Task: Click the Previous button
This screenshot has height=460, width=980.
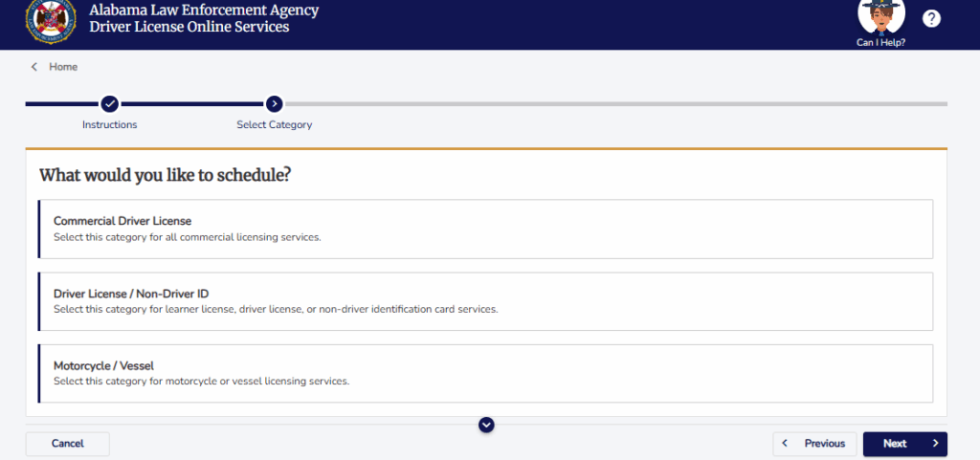Action: (814, 444)
